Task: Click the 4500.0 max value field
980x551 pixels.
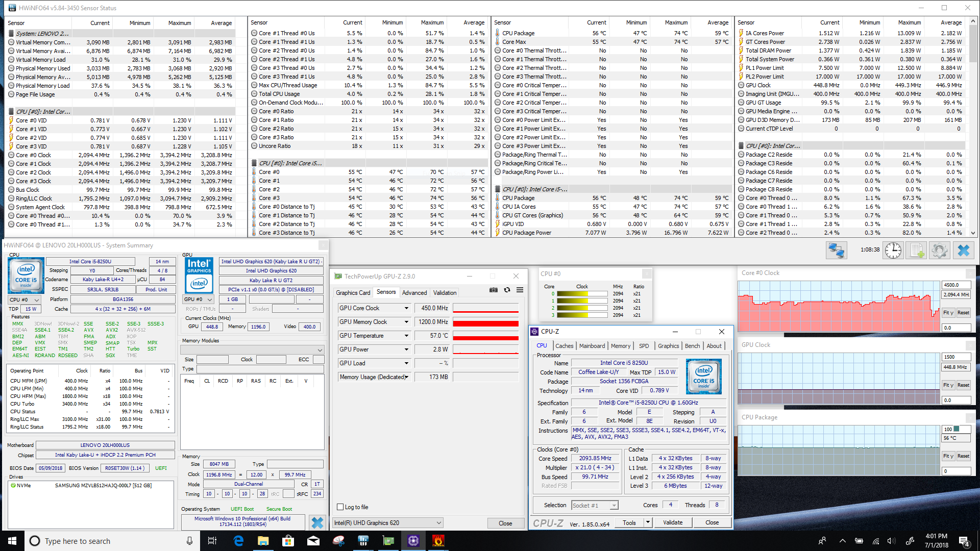Action: [955, 285]
